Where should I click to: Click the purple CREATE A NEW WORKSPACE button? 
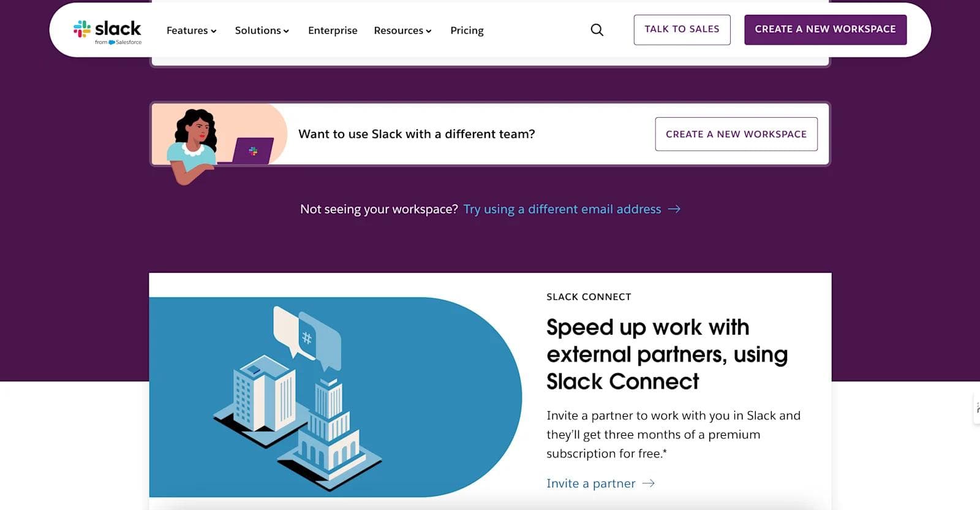825,28
